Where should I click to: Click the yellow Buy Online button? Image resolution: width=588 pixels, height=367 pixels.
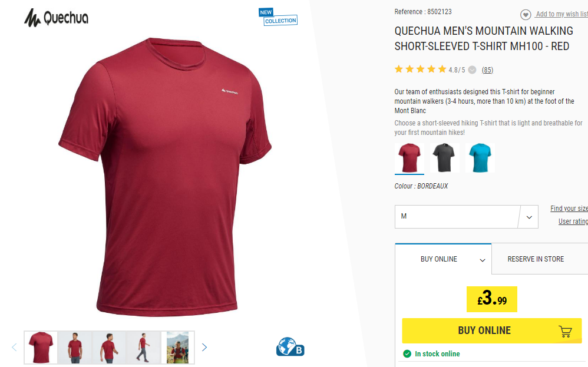click(x=491, y=330)
